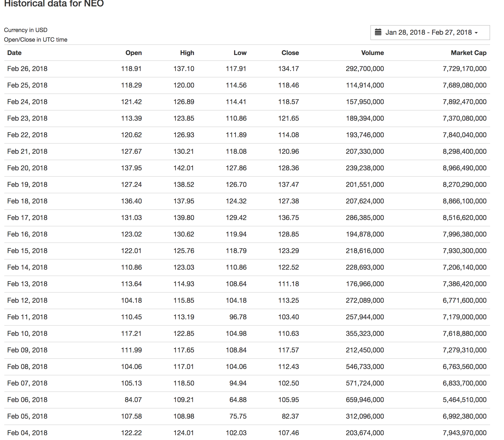Select Feb 22 low value 111.89

(x=236, y=135)
